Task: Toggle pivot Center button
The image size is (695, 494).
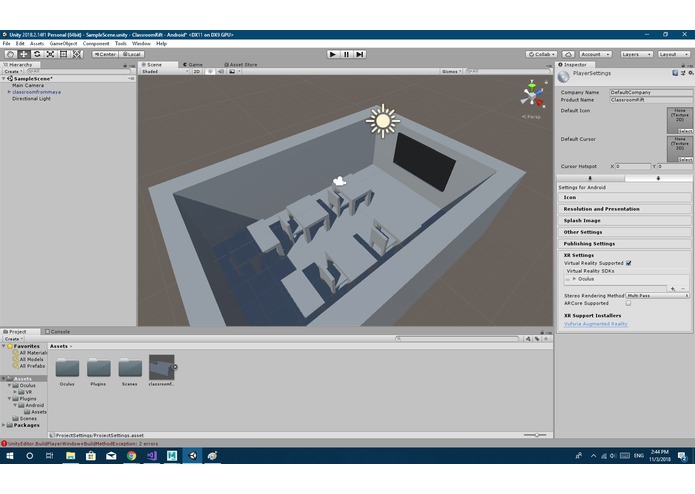Action: click(105, 54)
